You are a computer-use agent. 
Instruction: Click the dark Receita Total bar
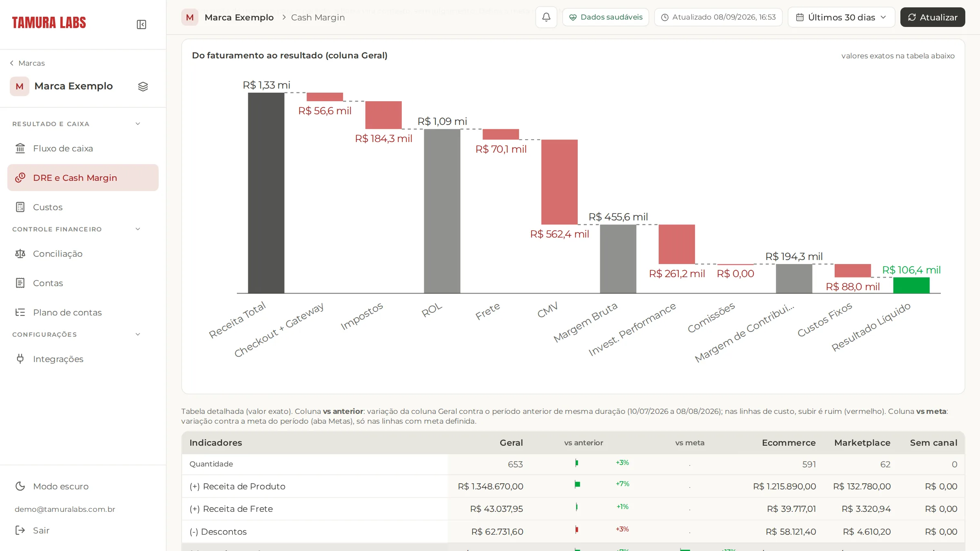pyautogui.click(x=266, y=193)
